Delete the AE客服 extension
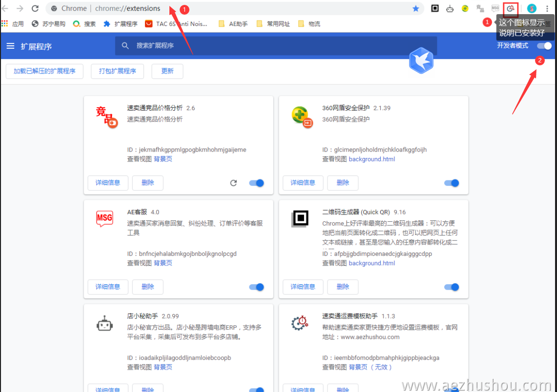This screenshot has height=392, width=557. [148, 287]
